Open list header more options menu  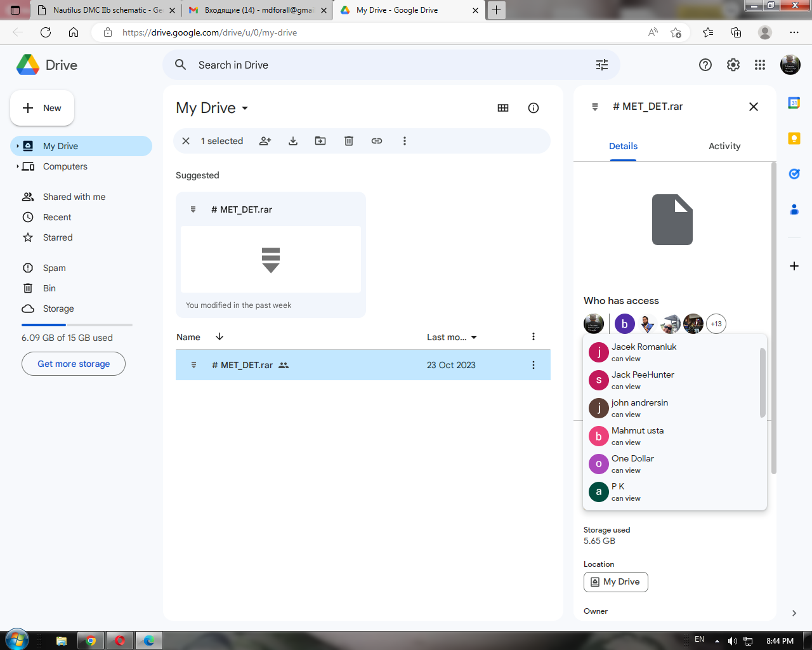534,336
